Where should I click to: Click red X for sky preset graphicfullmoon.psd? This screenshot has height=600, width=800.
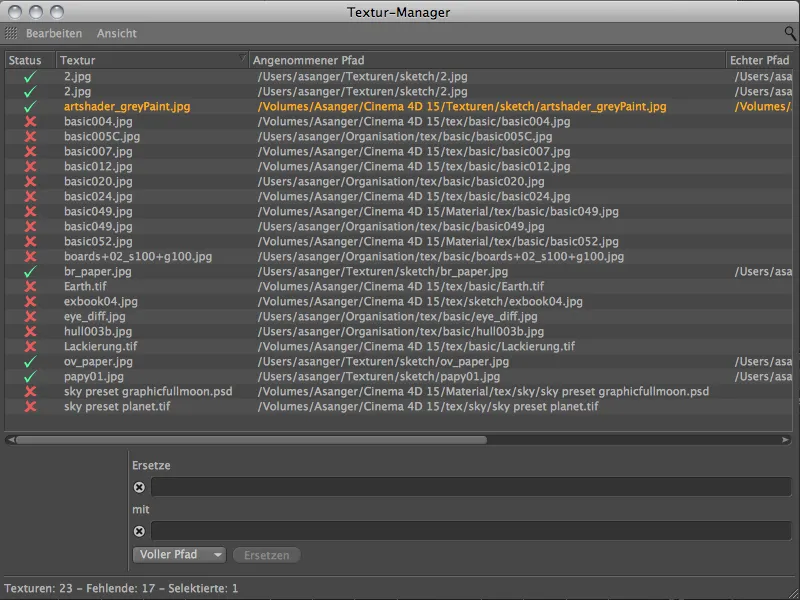(x=31, y=391)
